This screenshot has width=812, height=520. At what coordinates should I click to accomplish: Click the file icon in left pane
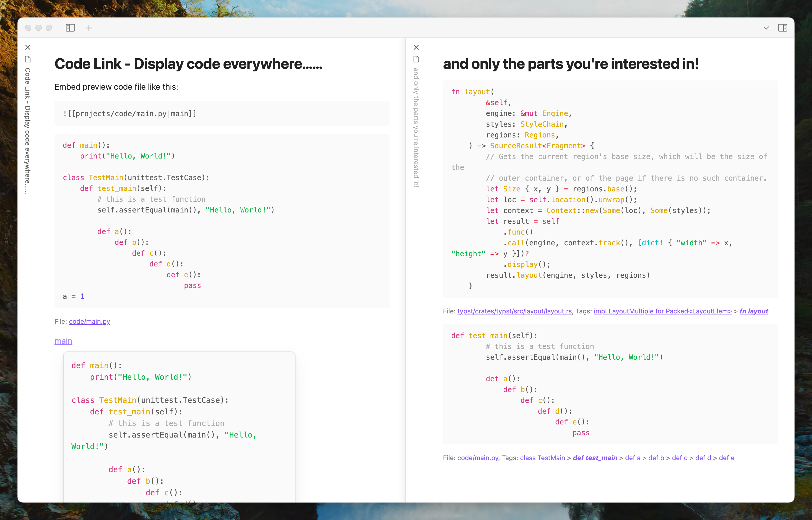(28, 59)
